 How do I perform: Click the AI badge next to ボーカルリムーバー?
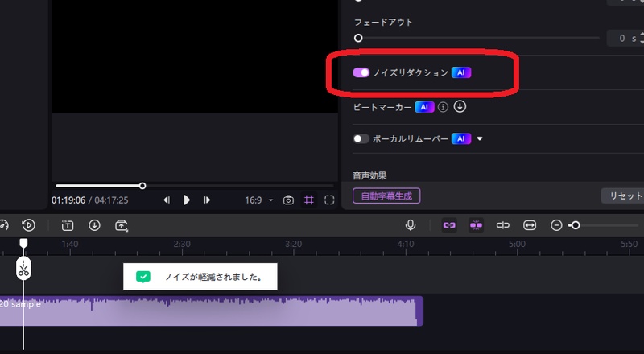click(x=461, y=139)
